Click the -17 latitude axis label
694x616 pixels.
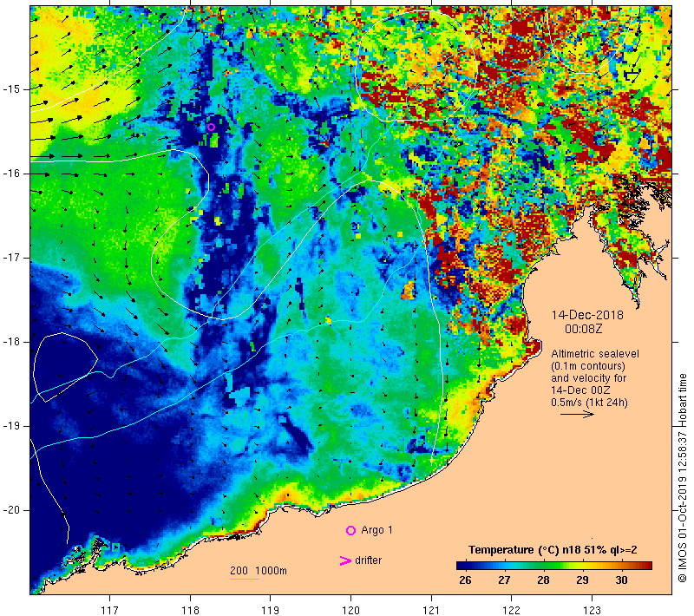click(x=10, y=258)
